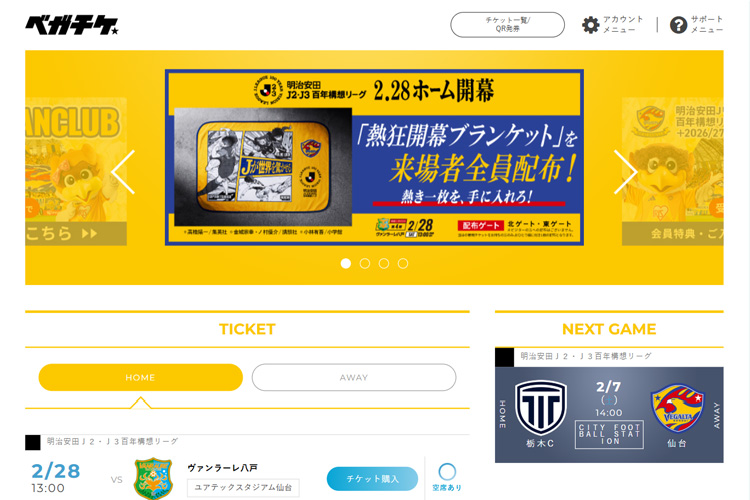Click ユアテックスタジアム仙台 venue label
This screenshot has height=500, width=750.
click(243, 488)
